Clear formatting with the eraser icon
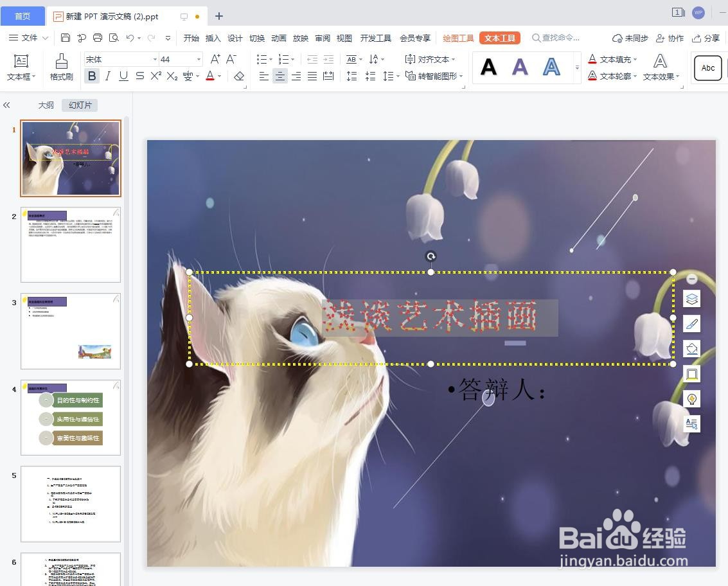Screen dimensions: 728x586 (x=239, y=76)
